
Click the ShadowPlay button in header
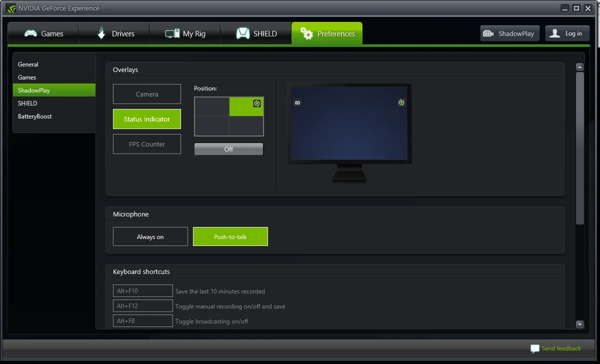(510, 33)
